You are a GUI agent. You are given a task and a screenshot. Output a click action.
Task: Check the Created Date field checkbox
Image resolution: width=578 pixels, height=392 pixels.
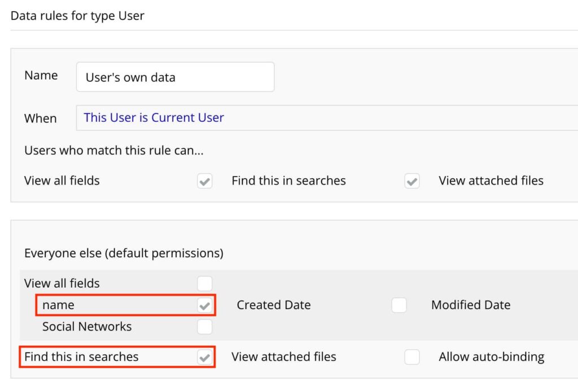(399, 305)
